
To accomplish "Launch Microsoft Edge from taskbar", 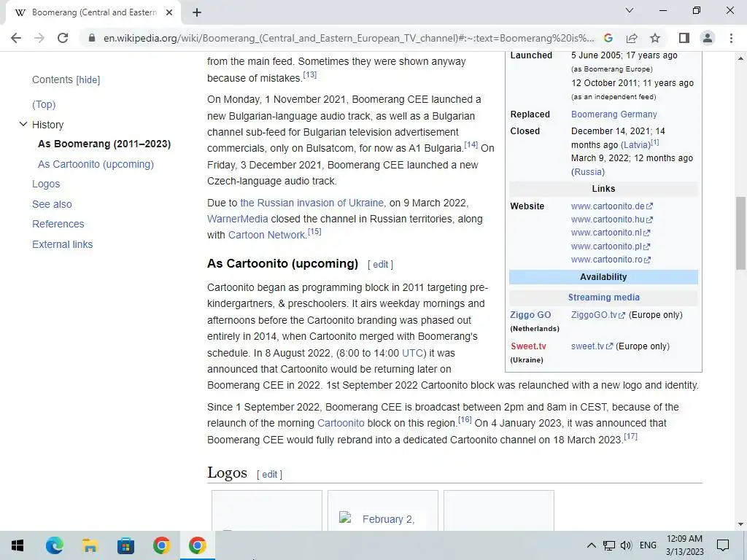I will (x=54, y=545).
